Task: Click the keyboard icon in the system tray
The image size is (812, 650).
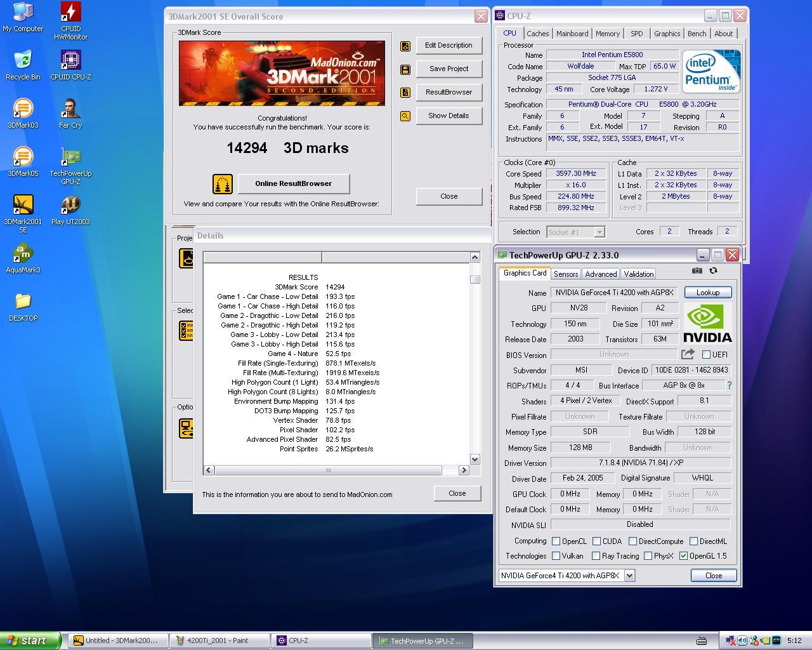Action: (702, 640)
